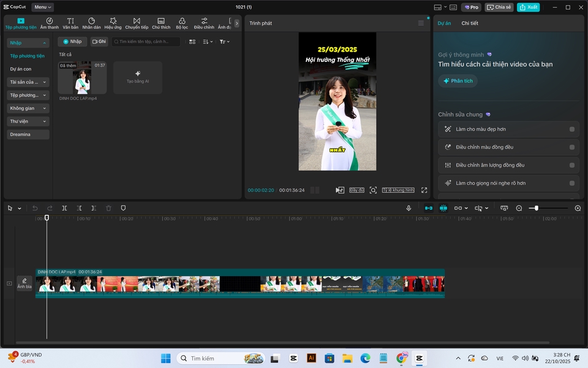Click the 'Xuất' export button
The width and height of the screenshot is (588, 368).
click(x=528, y=7)
